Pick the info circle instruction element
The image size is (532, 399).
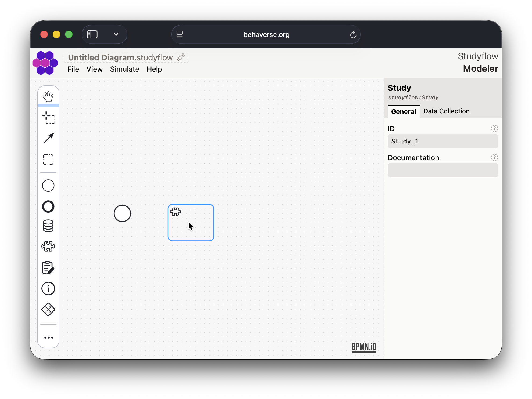(x=48, y=289)
